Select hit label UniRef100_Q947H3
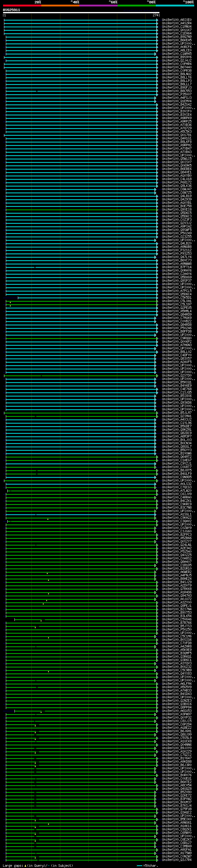Screen dimensions: 197x868 click(177, 596)
